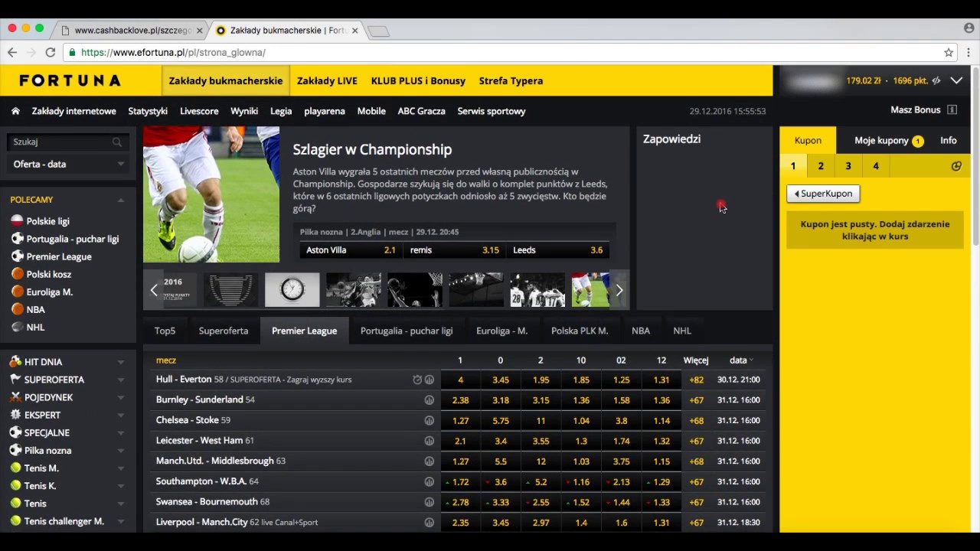Open statistics icon for Burnley - Sunderland
This screenshot has height=551, width=980.
[x=429, y=400]
